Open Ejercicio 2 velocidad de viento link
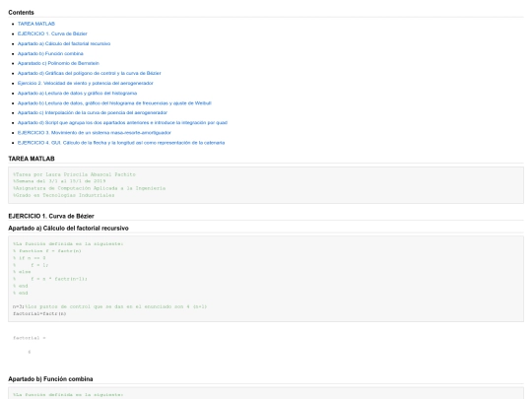The height and width of the screenshot is (399, 532). 85,83
